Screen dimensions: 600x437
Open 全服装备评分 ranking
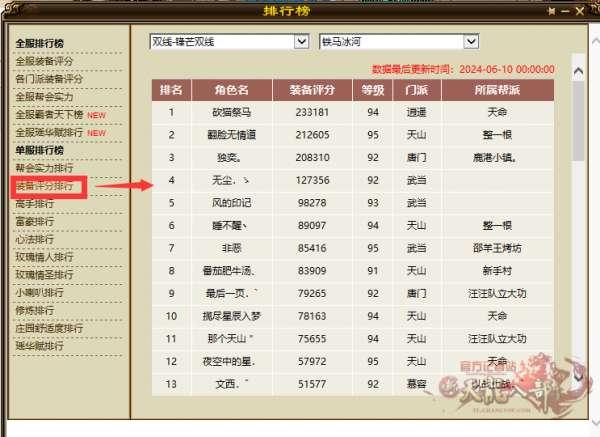pyautogui.click(x=44, y=61)
